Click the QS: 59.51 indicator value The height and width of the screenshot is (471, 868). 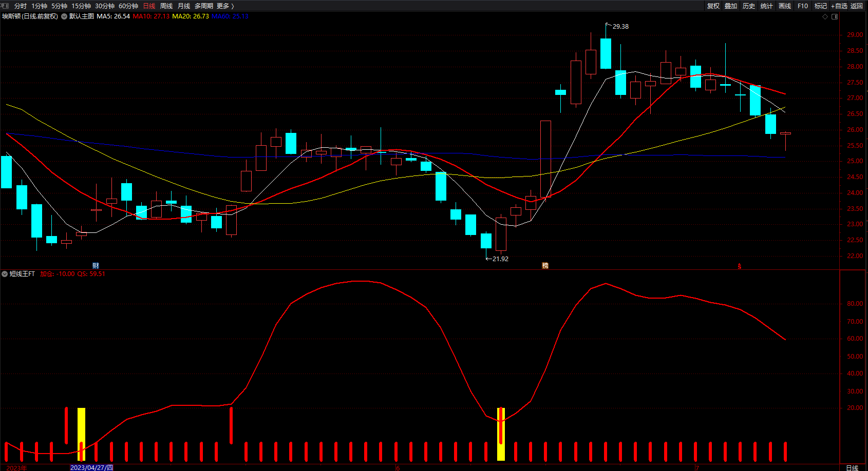91,274
